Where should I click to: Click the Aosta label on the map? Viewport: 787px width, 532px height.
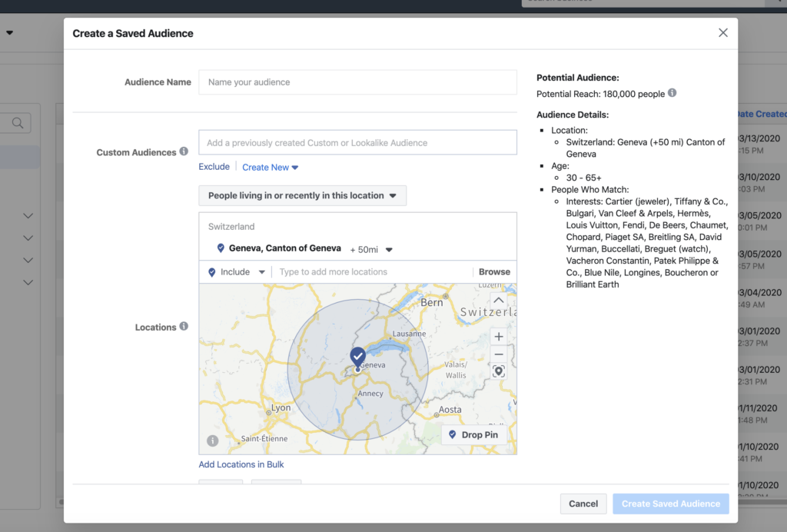click(x=450, y=410)
